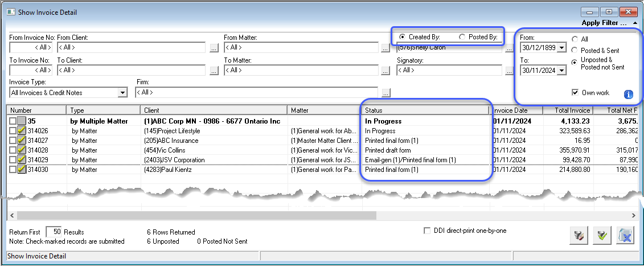
Task: Check the row checkbox for invoice 314027
Action: tap(13, 141)
